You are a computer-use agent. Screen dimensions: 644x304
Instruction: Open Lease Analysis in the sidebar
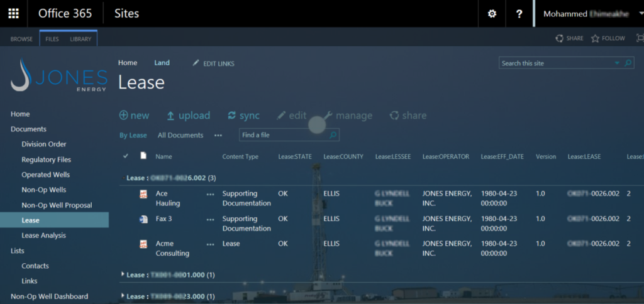click(x=43, y=236)
